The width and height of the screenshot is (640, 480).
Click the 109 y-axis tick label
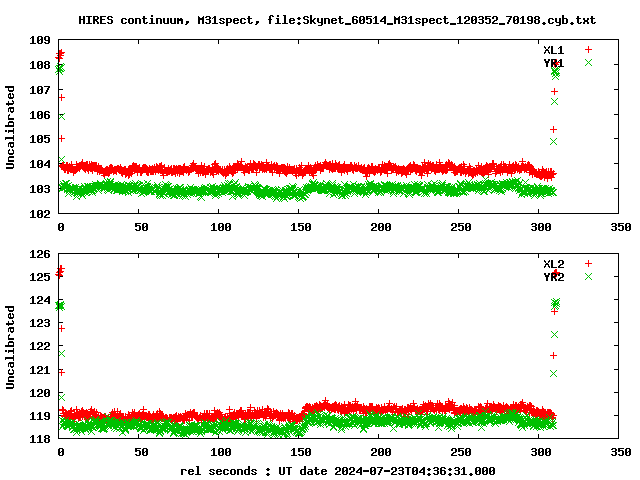pos(40,40)
